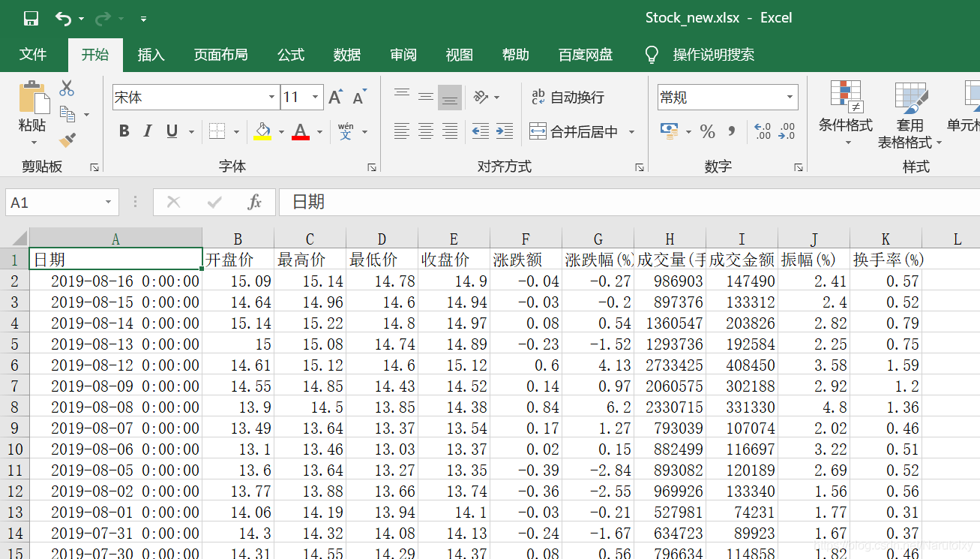Screen dimensions: 980x559
Task: Open 字体 dialog launcher
Action: [x=371, y=167]
